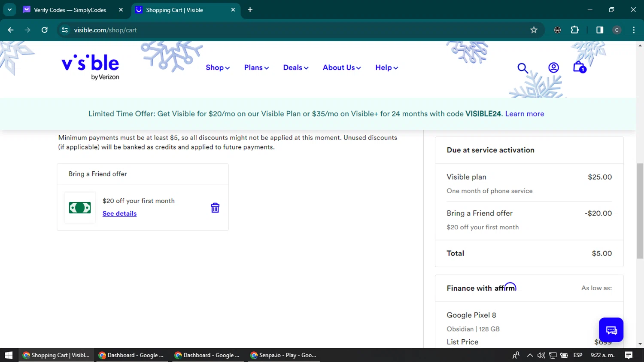Click the VISIBLE24 promo code text

point(483,114)
